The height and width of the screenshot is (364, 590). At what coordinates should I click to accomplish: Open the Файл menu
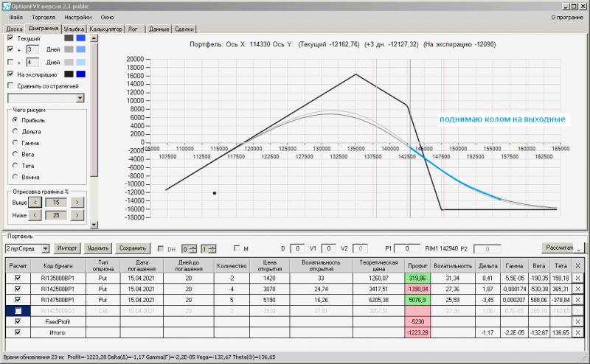tap(15, 17)
